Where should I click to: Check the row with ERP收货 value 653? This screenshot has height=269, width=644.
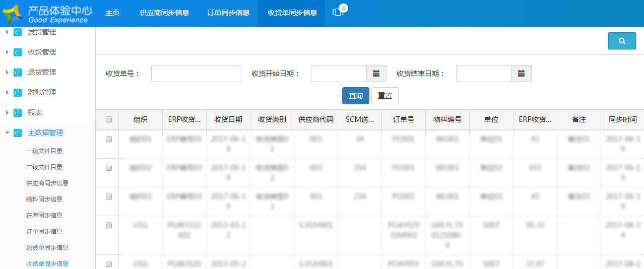coord(109,168)
